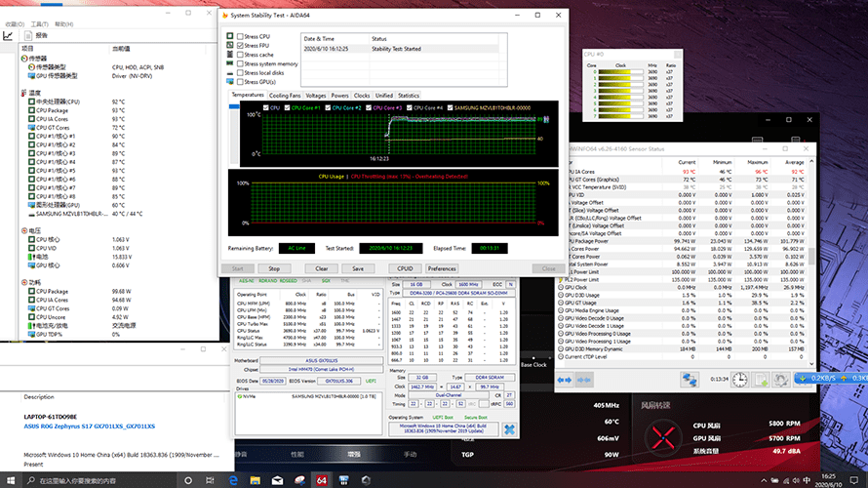Toggle CPU Core #3 graph line checkbox

[x=369, y=108]
